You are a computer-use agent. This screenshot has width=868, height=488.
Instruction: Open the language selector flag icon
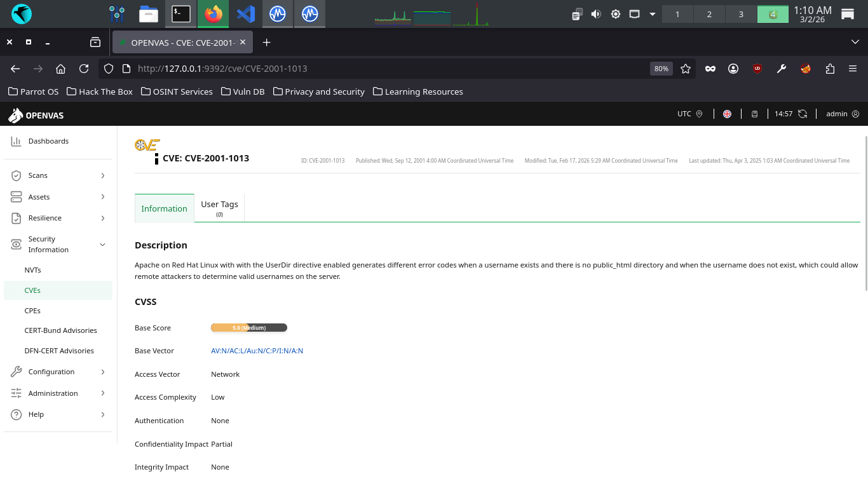[x=727, y=114]
